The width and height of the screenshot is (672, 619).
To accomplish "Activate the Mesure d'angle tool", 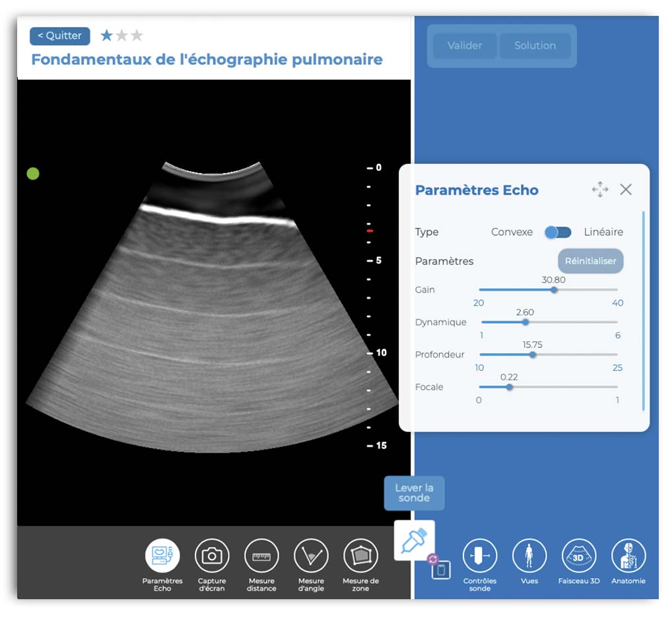I will click(x=311, y=556).
